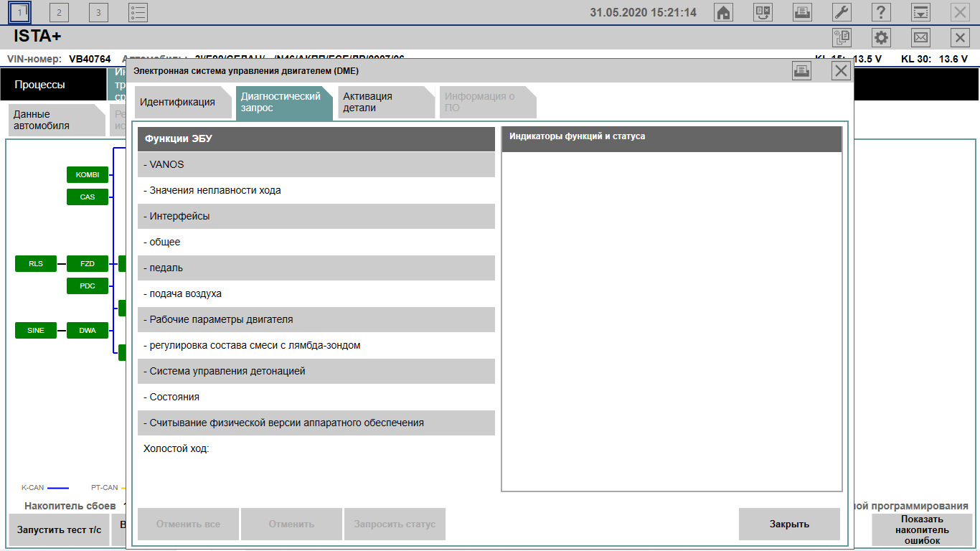The image size is (980, 551).
Task: Click the keyboard/minimize panel icon in top bar
Action: [920, 12]
